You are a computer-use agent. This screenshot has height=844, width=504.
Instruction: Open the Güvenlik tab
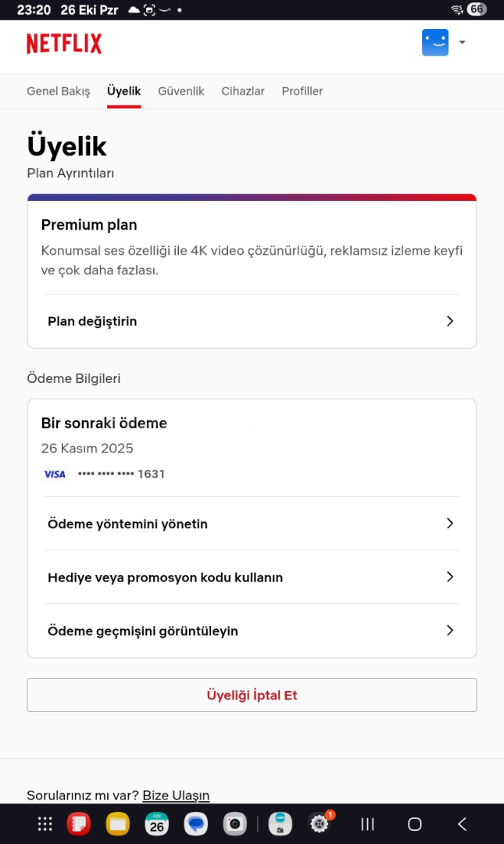click(181, 91)
